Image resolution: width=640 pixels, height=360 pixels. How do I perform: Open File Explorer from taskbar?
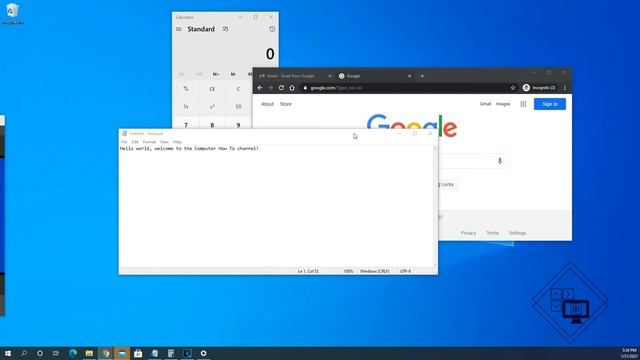click(89, 353)
